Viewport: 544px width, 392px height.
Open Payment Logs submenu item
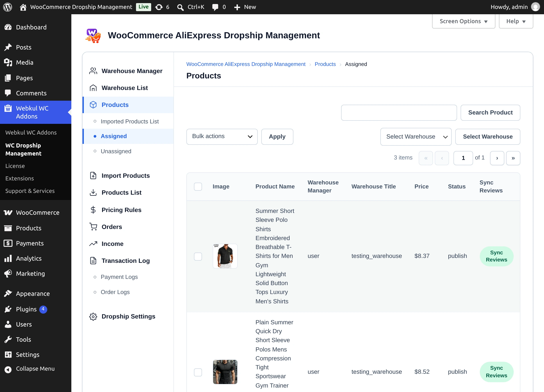tap(119, 277)
